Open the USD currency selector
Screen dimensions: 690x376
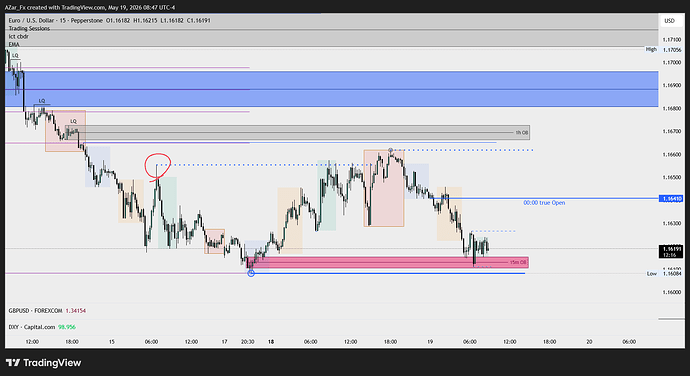669,21
